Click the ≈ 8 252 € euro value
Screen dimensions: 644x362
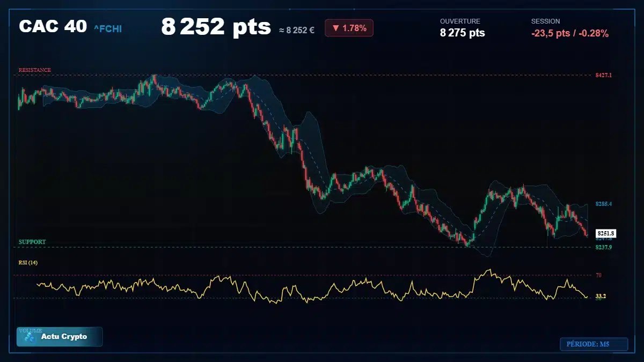click(x=297, y=29)
